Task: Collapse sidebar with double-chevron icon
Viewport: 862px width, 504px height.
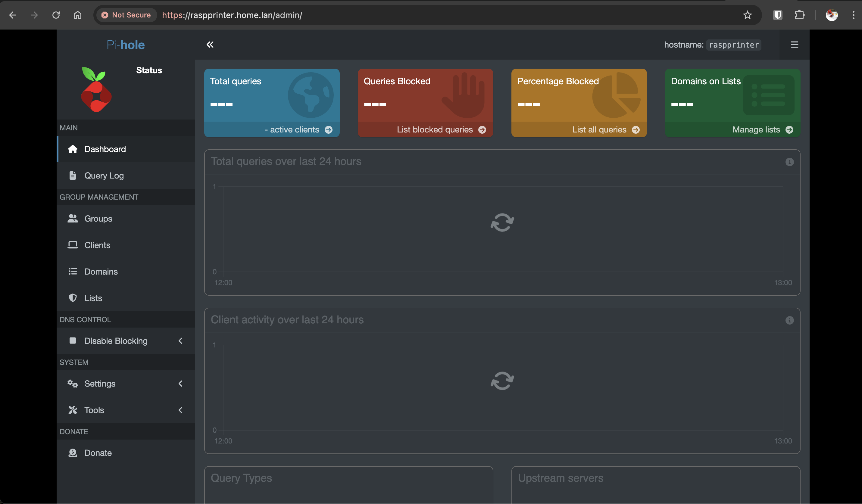Action: coord(210,45)
